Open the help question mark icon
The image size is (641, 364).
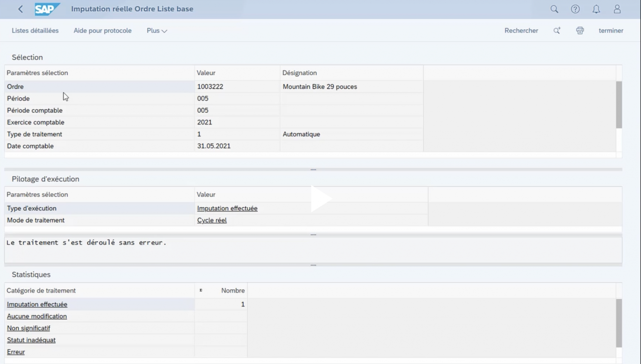(x=575, y=9)
